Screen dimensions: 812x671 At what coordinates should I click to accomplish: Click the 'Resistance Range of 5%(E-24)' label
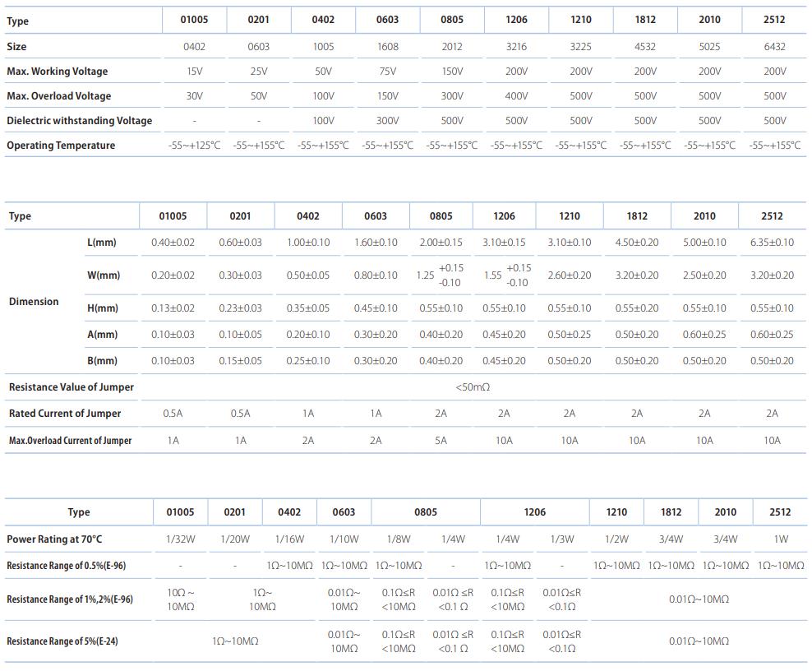(x=62, y=641)
